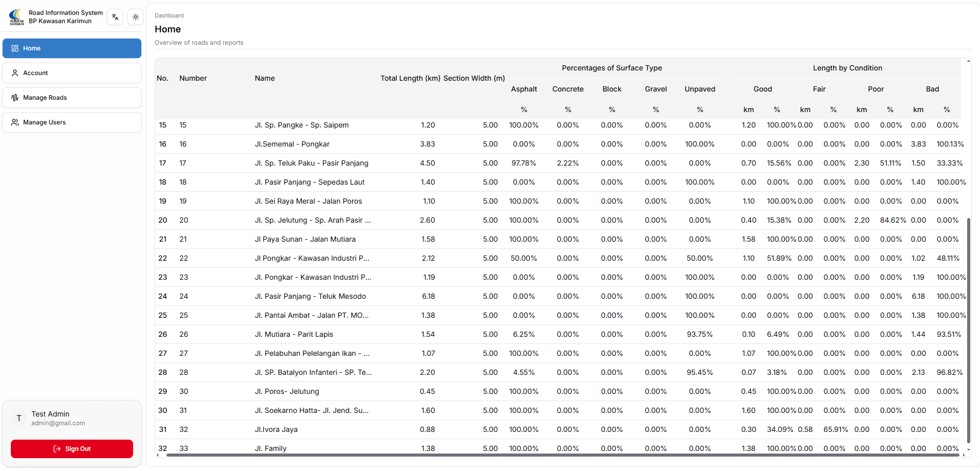Click the logout icon inside Sign Out
The height and width of the screenshot is (471, 980).
tap(57, 448)
